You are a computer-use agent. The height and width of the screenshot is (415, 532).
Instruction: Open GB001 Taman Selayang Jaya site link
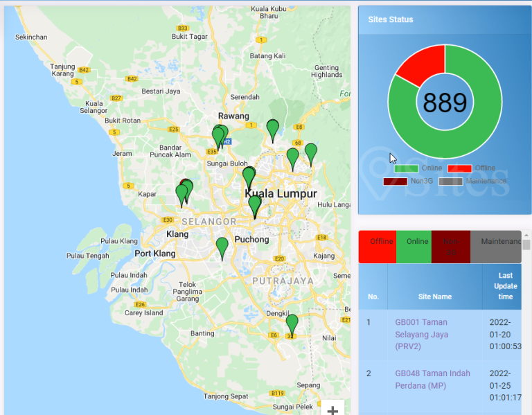(x=421, y=334)
